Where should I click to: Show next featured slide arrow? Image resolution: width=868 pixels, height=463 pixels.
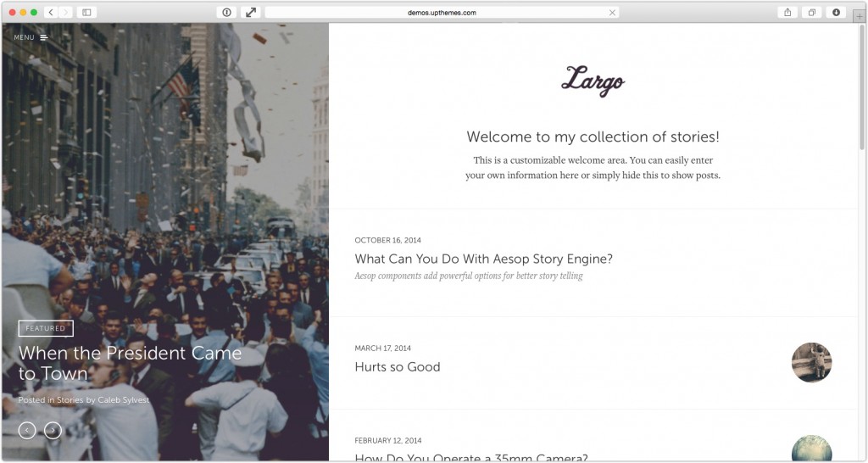coord(53,430)
